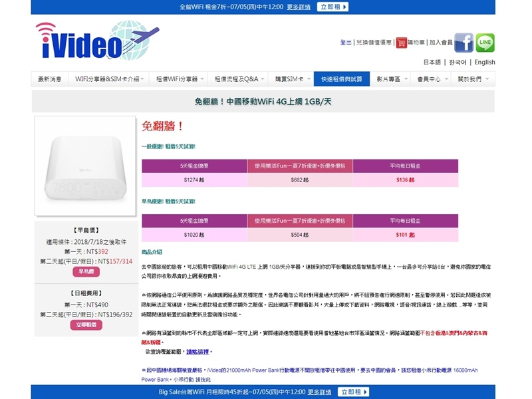Viewport: 532px width, 399px height.
Task: Click the 第一天 : NT$392 early-bird line
Action: tap(86, 252)
